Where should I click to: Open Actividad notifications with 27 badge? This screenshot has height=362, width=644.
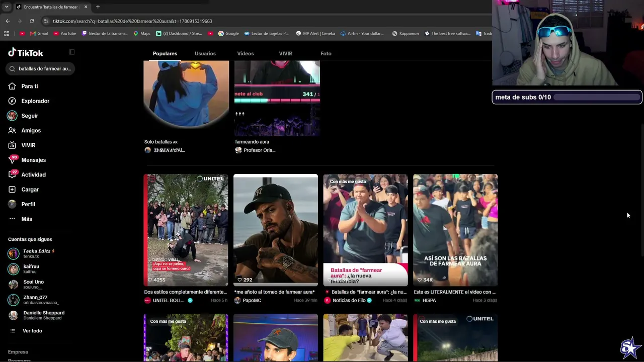27,174
